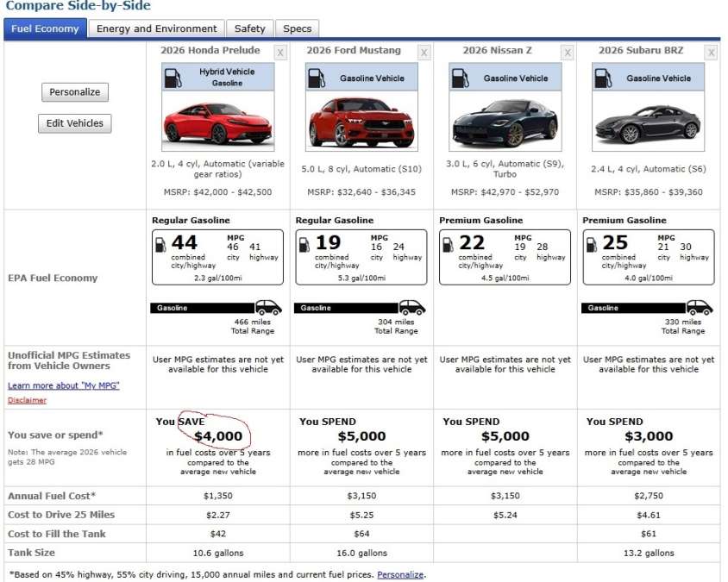This screenshot has width=728, height=582.
Task: Switch to Energy and Environment tab
Action: pyautogui.click(x=156, y=28)
